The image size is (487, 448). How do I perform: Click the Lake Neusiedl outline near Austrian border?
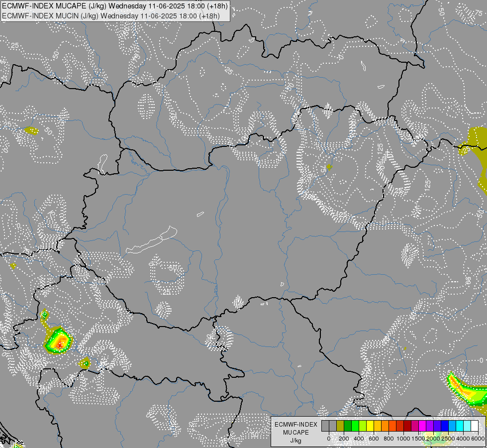tap(103, 164)
